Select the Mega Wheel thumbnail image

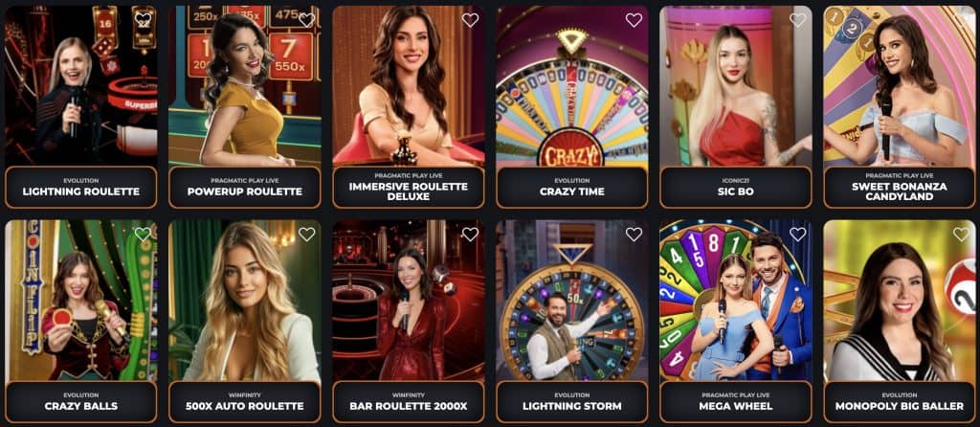click(736, 300)
